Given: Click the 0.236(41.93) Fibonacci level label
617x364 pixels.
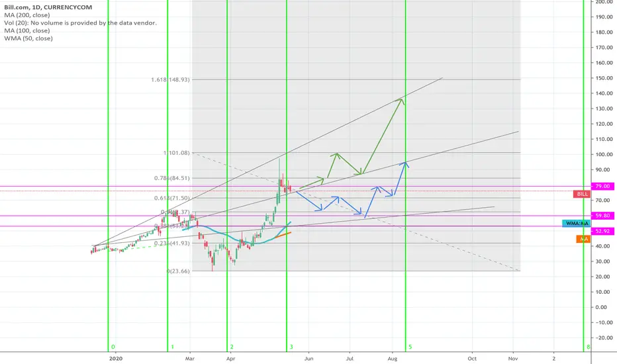Looking at the screenshot, I should 171,243.
